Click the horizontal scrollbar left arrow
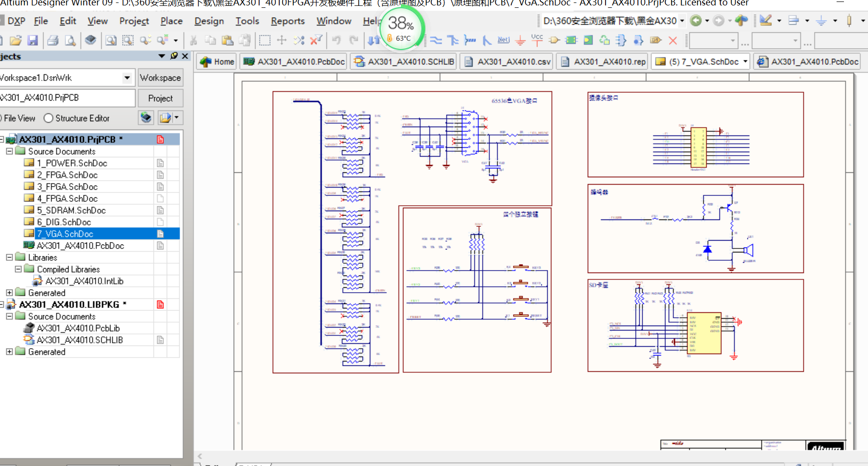Screen dimensions: 868x466 (x=200, y=456)
